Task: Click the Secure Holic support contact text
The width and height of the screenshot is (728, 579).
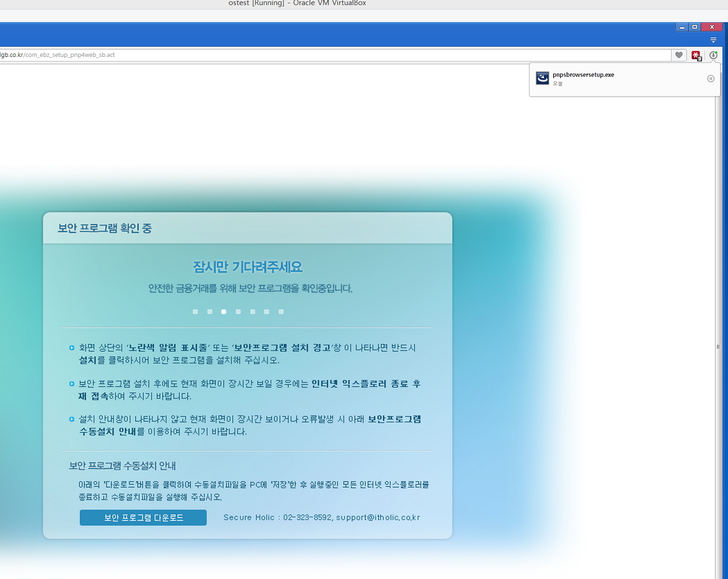Action: (x=322, y=517)
